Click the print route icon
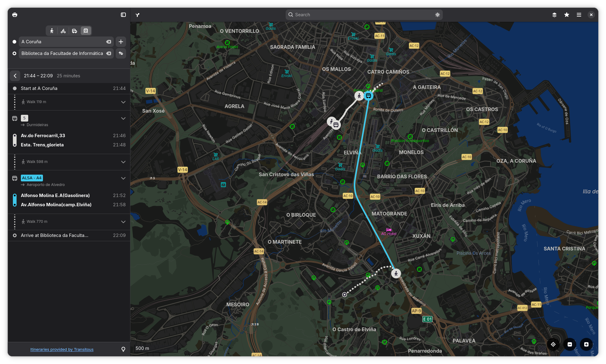 coord(15,15)
